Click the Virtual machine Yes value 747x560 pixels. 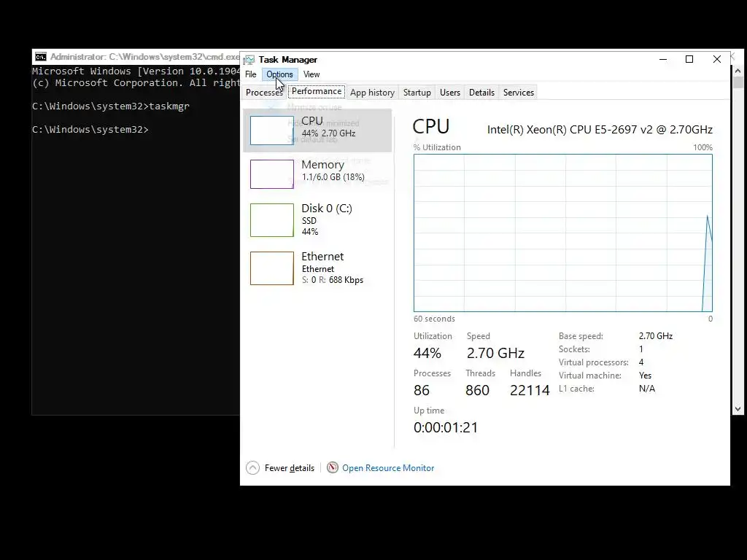point(645,376)
